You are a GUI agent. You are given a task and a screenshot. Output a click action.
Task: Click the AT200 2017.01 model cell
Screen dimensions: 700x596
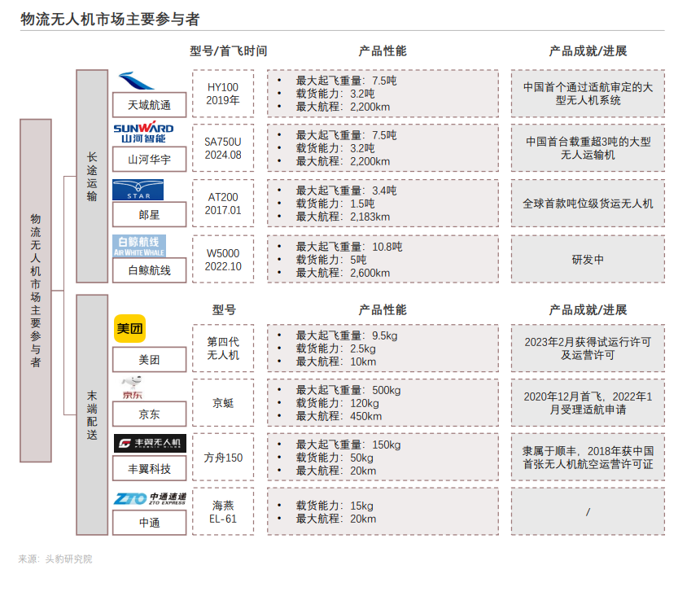pos(223,204)
